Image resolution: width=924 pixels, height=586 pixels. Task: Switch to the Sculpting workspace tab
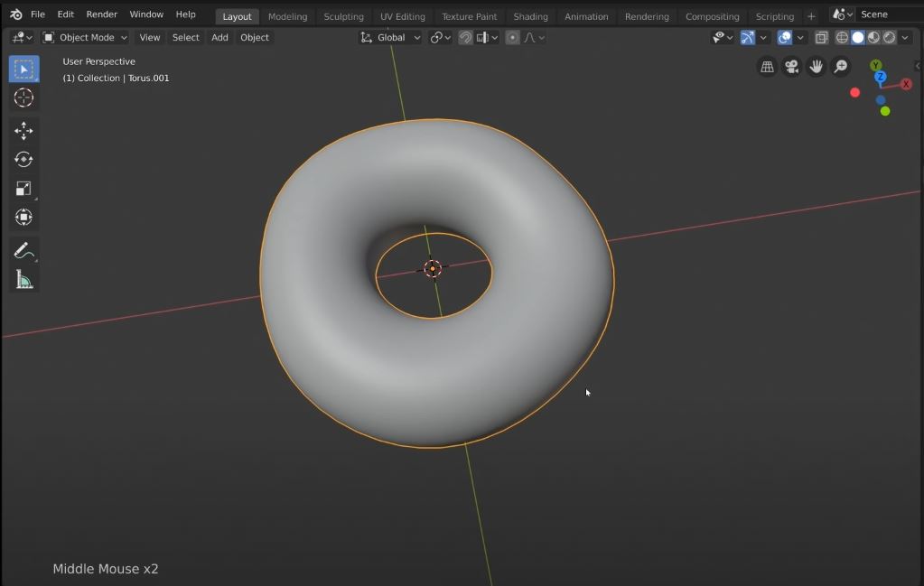343,16
